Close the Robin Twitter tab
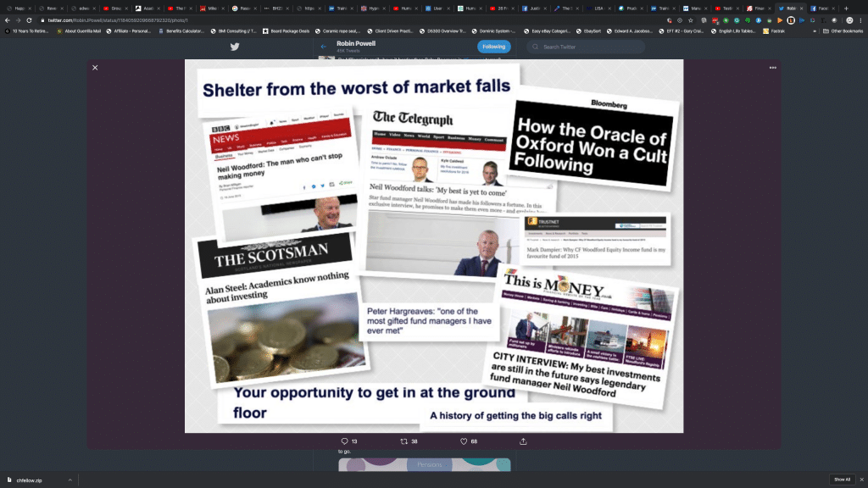 (x=802, y=8)
